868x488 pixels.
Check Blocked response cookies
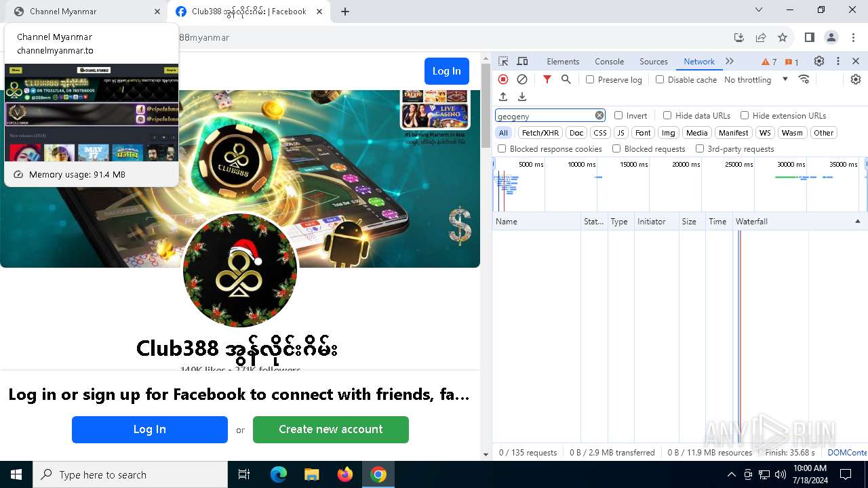[502, 148]
